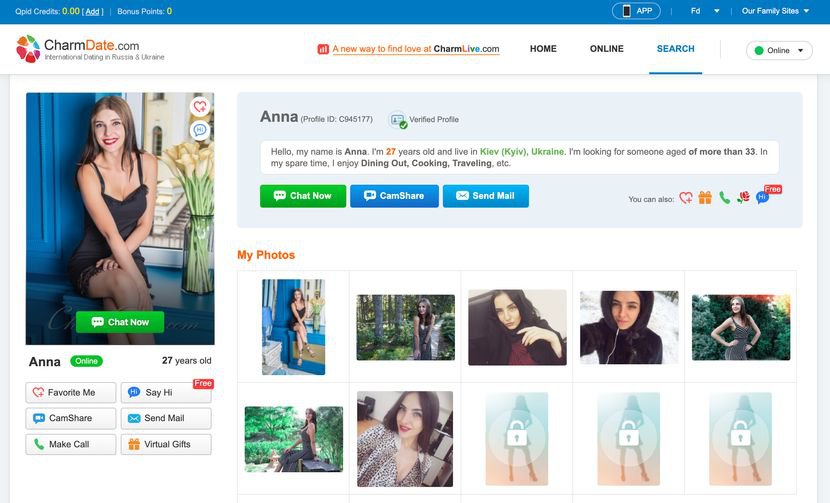The width and height of the screenshot is (830, 503).
Task: Click the '27 years old' text under photo
Action: click(186, 361)
